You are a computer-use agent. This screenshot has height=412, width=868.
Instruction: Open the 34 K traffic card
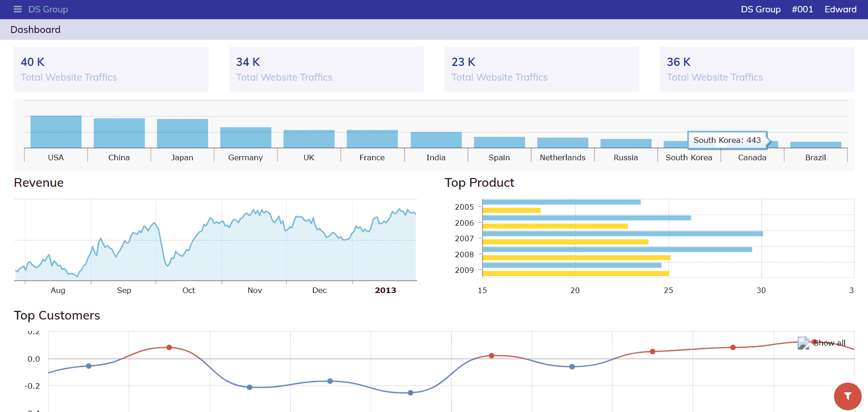pos(326,69)
